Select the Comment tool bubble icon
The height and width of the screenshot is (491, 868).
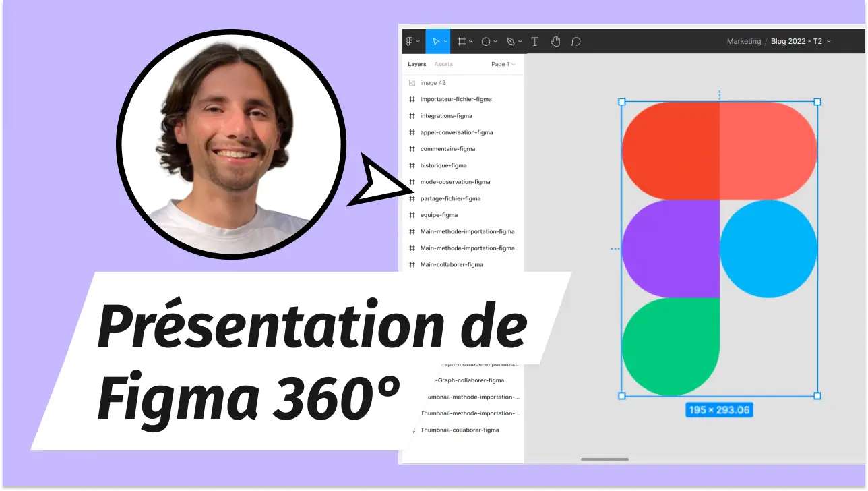[576, 42]
